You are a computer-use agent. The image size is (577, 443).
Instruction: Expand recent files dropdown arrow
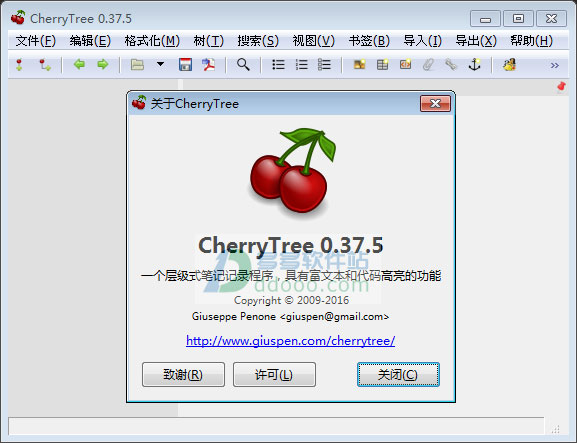[x=160, y=64]
